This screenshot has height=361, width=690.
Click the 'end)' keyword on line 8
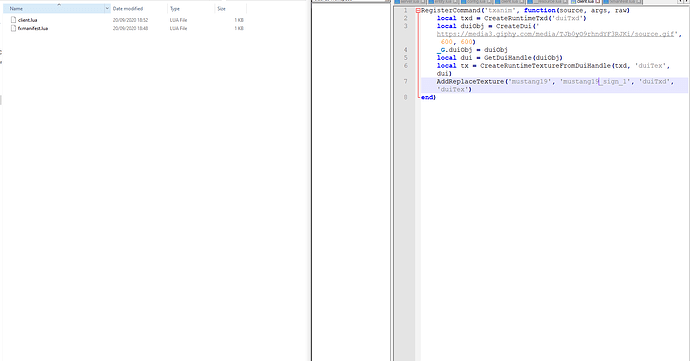pyautogui.click(x=428, y=97)
